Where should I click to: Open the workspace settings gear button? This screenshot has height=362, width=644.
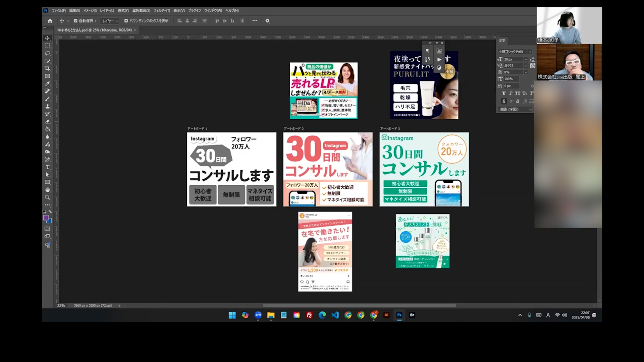coord(267,21)
